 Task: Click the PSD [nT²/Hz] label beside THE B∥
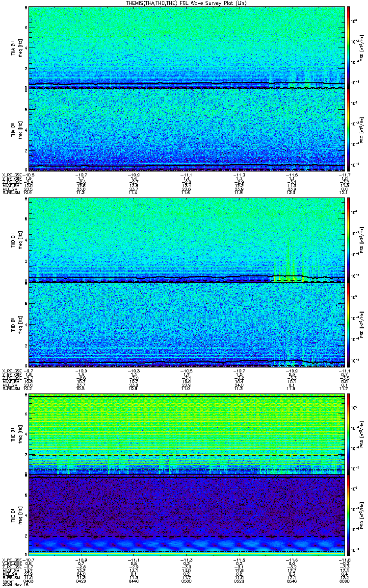[x=362, y=517]
